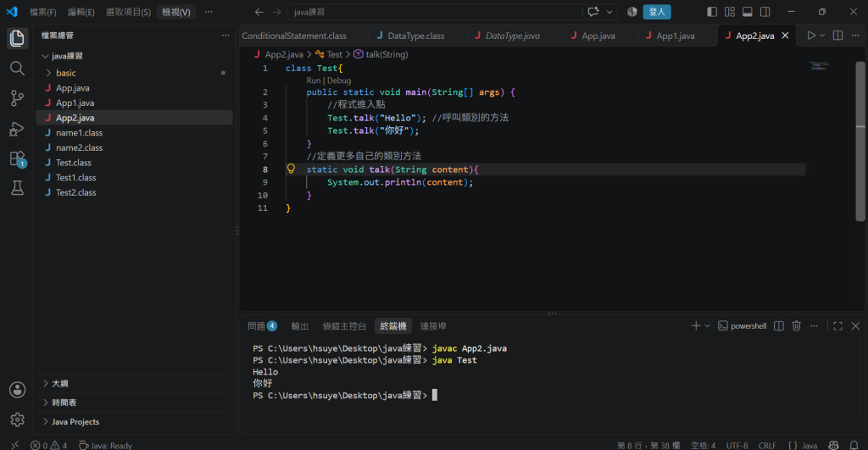The width and height of the screenshot is (868, 450).
Task: Open the Explorer view in activity bar
Action: coord(17,38)
